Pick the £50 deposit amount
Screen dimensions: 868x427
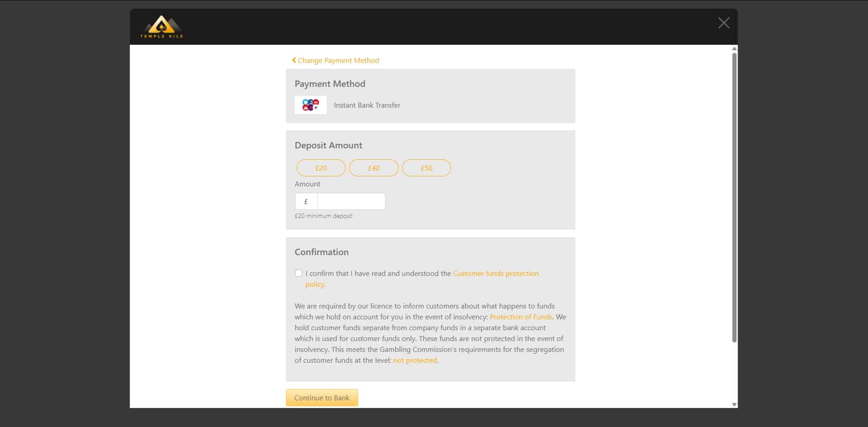coord(426,168)
